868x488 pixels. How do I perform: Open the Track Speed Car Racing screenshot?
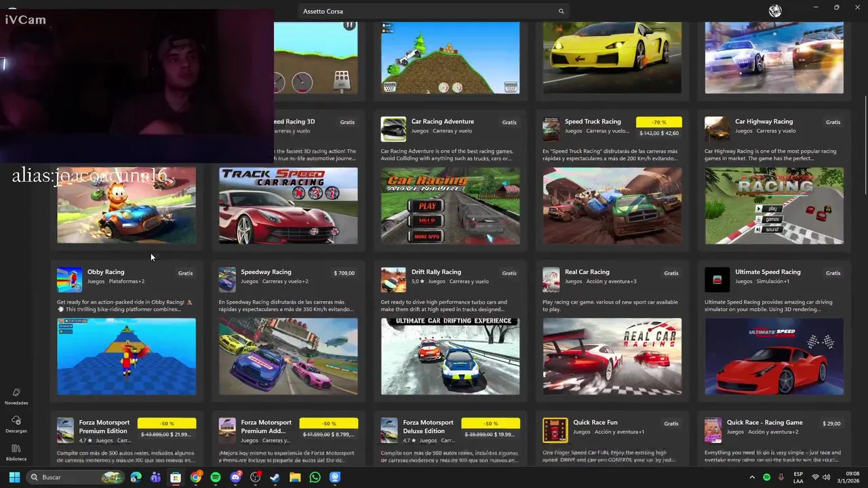point(288,206)
